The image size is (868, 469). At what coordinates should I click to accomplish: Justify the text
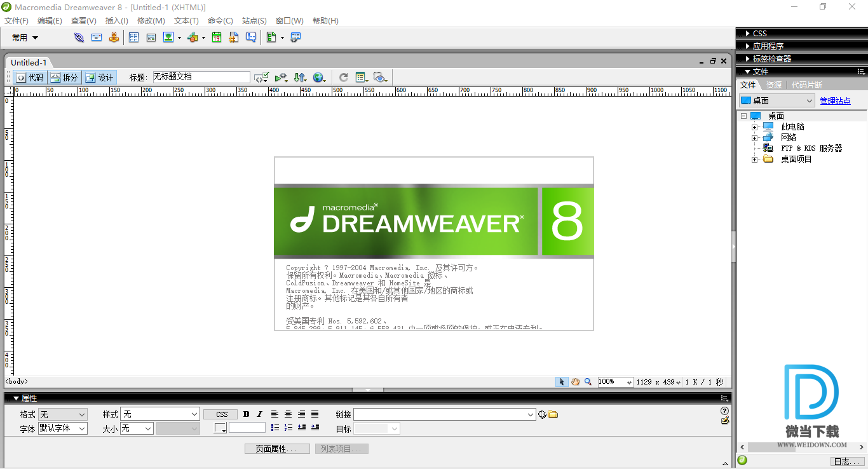[x=315, y=414]
